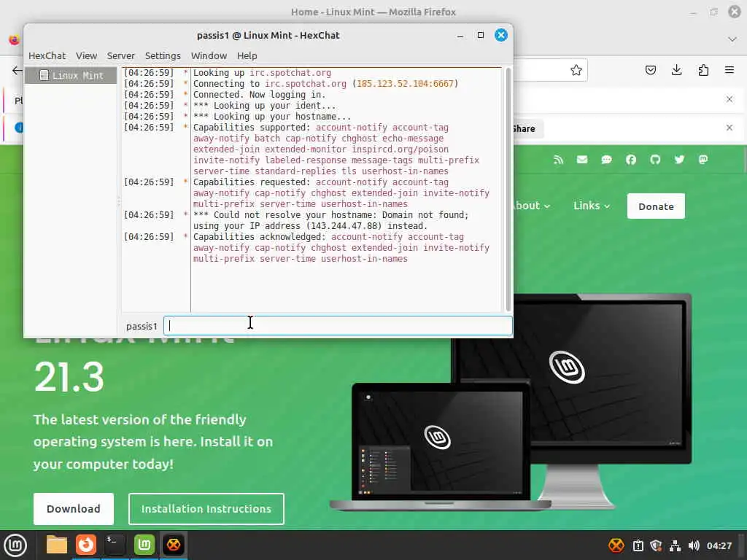Open the HexChat menu
The image size is (747, 560).
(47, 55)
